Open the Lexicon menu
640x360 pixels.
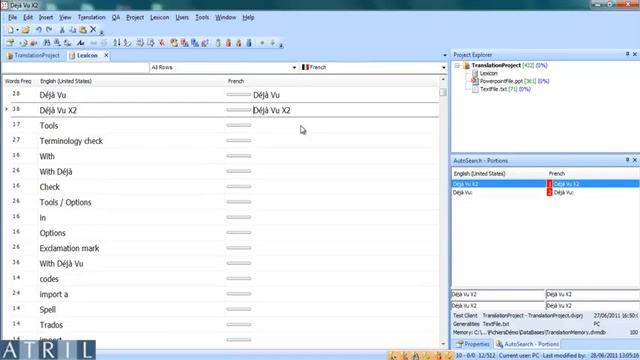(159, 18)
